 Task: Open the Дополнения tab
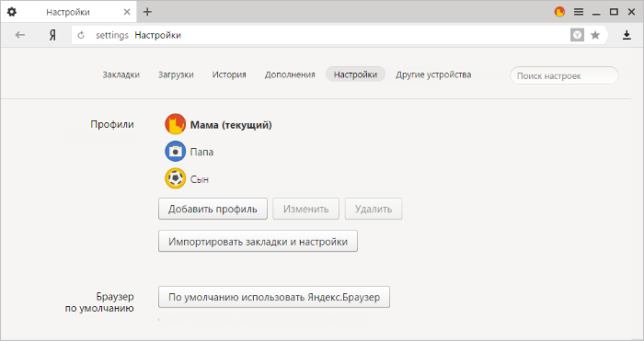[290, 74]
